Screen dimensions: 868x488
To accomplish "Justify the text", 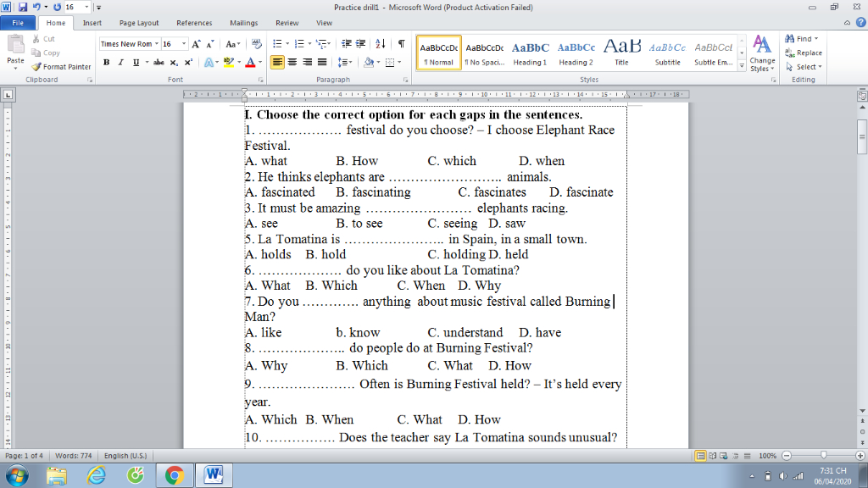I will (x=322, y=63).
